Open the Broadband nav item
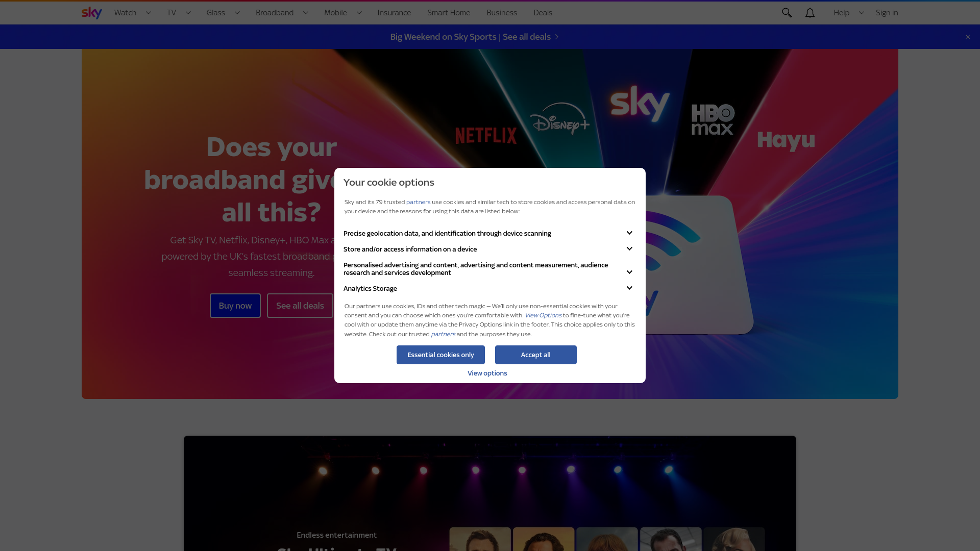This screenshot has width=980, height=551. pos(275,13)
